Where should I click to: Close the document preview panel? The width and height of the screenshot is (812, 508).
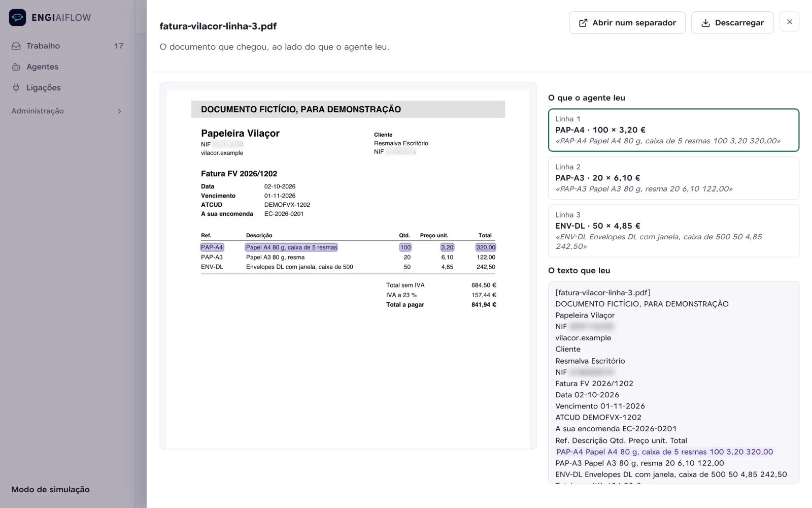pos(789,22)
